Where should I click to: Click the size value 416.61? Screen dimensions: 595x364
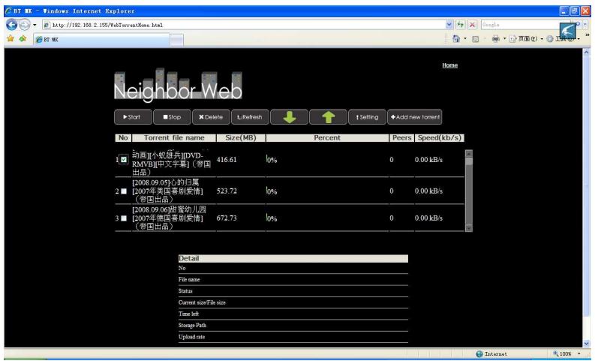point(227,160)
